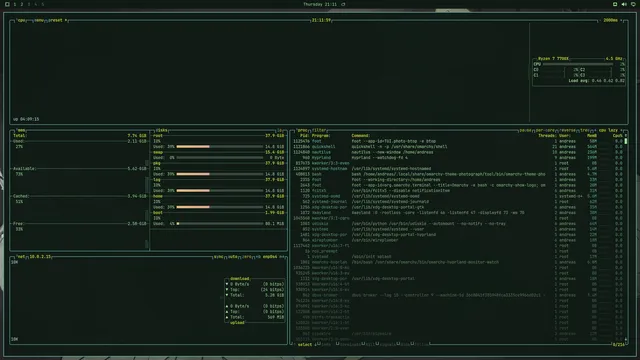
Task: Switch to workspace 2 in top bar
Action: [22, 4]
